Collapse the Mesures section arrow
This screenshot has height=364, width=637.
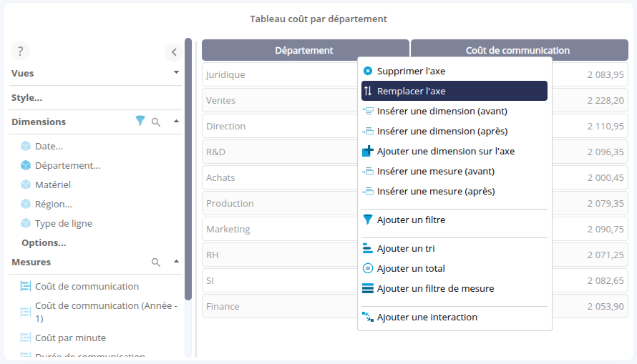pyautogui.click(x=176, y=261)
